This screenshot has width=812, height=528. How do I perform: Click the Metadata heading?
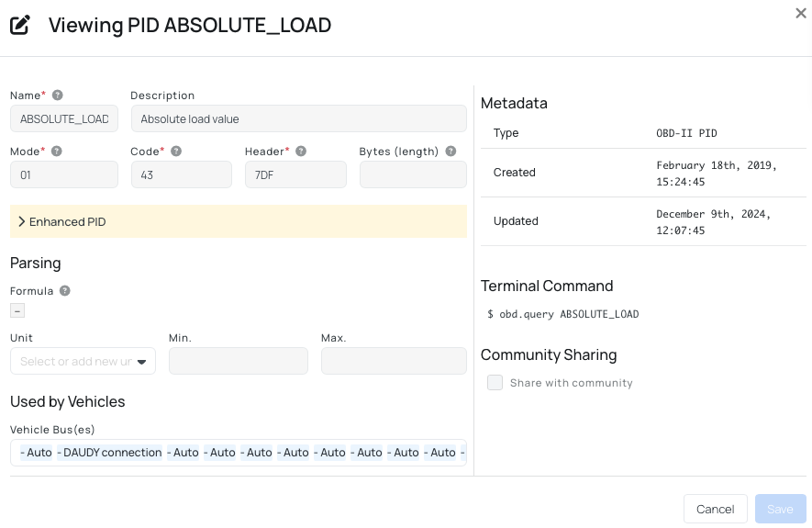pos(514,103)
